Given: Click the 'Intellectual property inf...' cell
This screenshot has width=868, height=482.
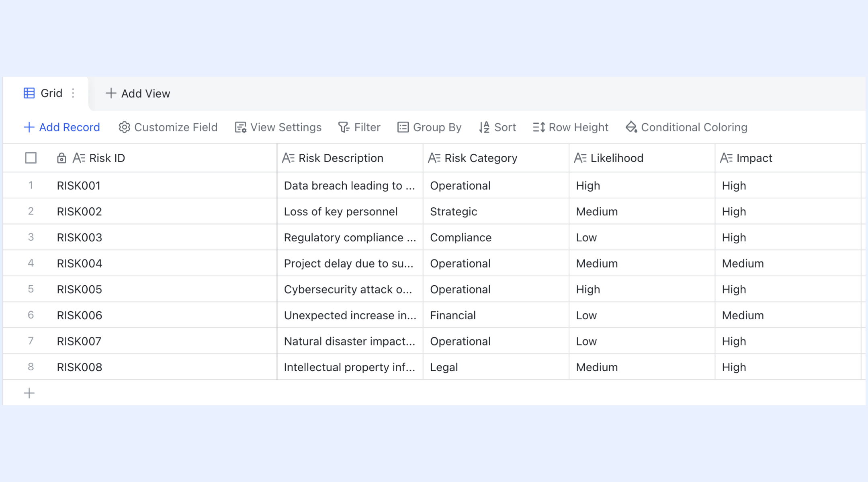Looking at the screenshot, I should point(350,367).
